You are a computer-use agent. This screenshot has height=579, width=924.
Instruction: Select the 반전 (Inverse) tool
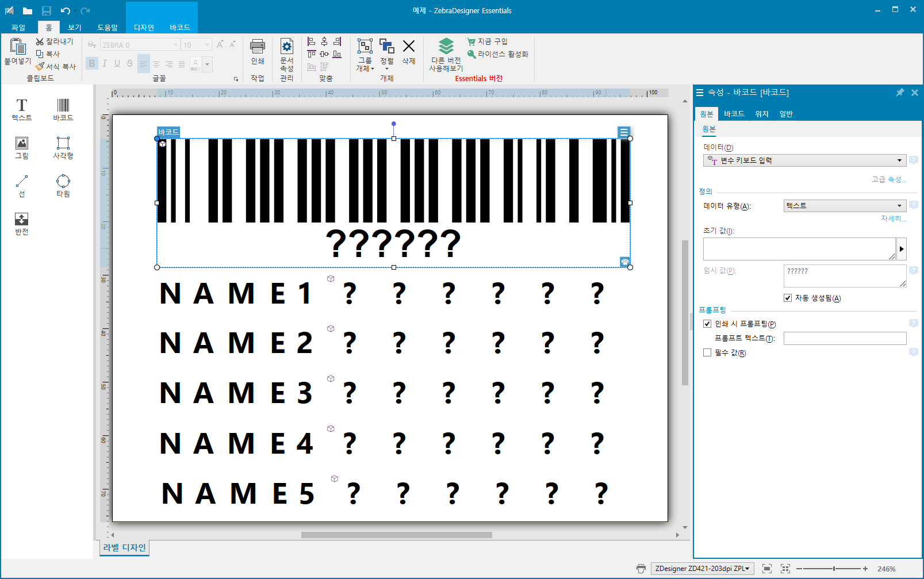22,224
